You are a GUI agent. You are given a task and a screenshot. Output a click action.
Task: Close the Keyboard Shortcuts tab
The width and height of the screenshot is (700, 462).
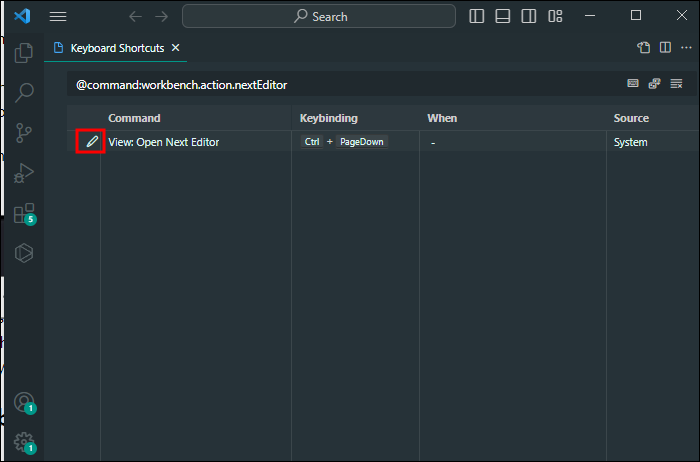(x=176, y=48)
